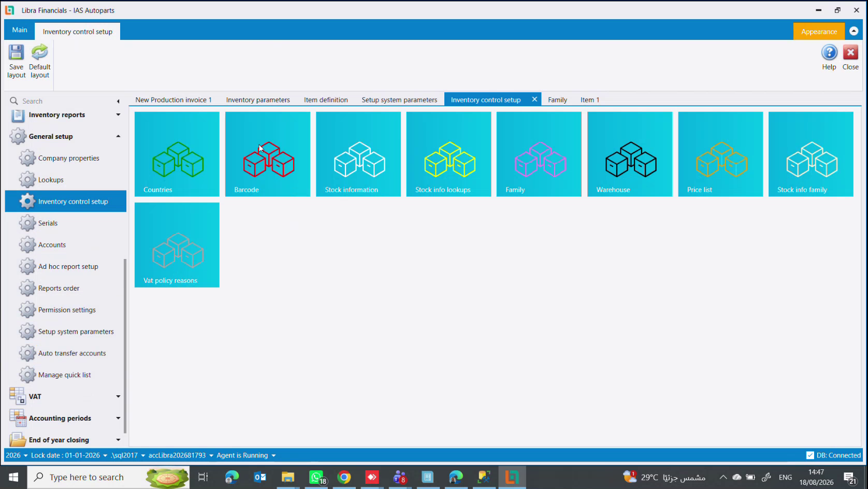
Task: Open the Warehouse tile
Action: point(630,154)
